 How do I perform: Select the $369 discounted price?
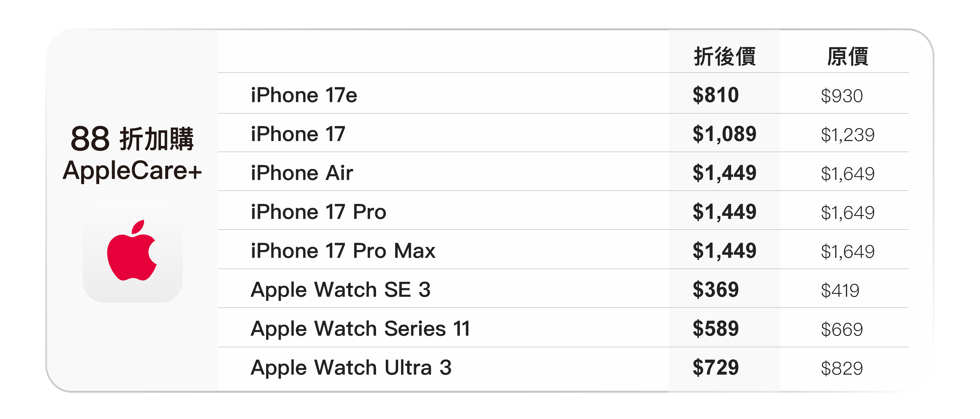[715, 290]
